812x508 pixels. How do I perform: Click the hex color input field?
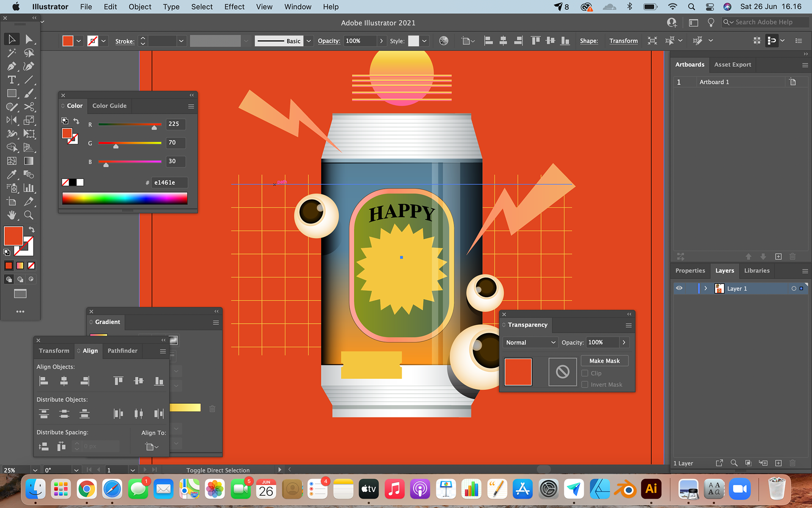coord(169,182)
